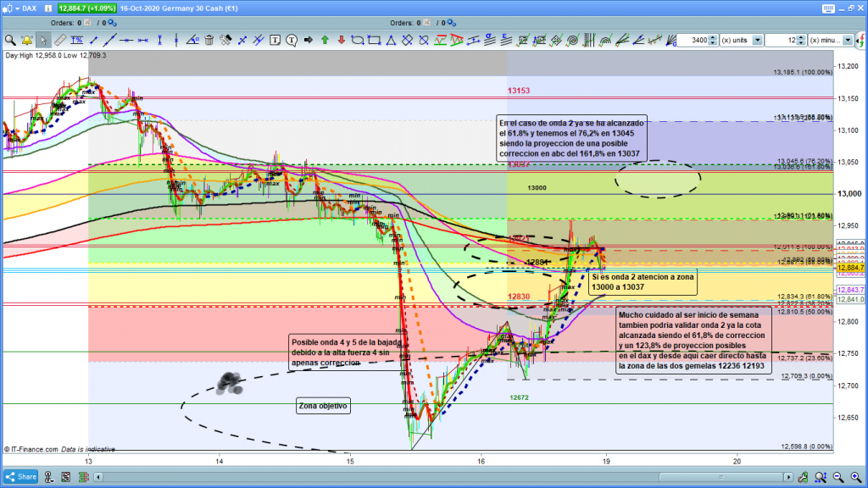Select the red down arrow tool
This screenshot has width=868, height=488.
340,40
